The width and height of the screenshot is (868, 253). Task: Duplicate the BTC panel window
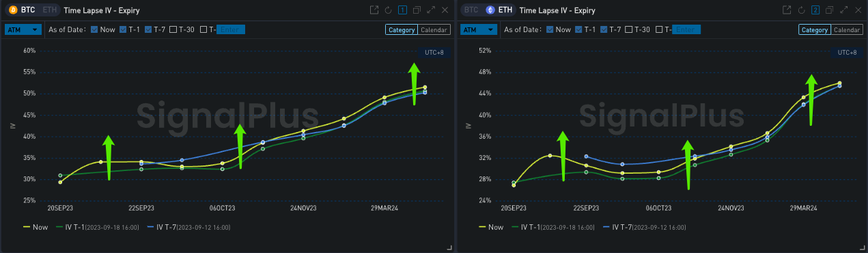417,10
